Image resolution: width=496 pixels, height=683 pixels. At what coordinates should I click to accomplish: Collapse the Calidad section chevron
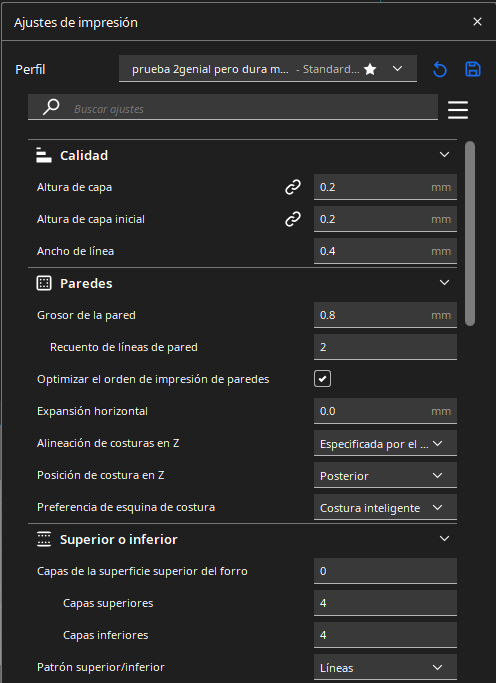(x=444, y=155)
